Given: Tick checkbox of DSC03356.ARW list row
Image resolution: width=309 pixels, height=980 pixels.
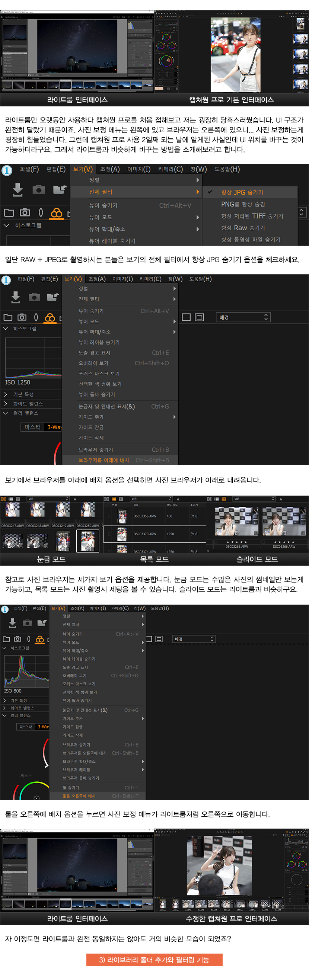Looking at the screenshot, I should pyautogui.click(x=109, y=516).
